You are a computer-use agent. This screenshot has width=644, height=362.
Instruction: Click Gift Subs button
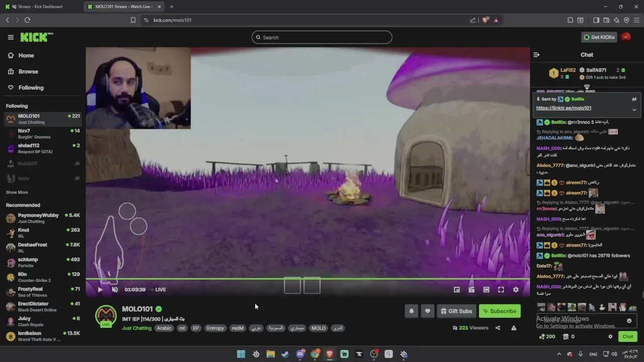point(456,311)
